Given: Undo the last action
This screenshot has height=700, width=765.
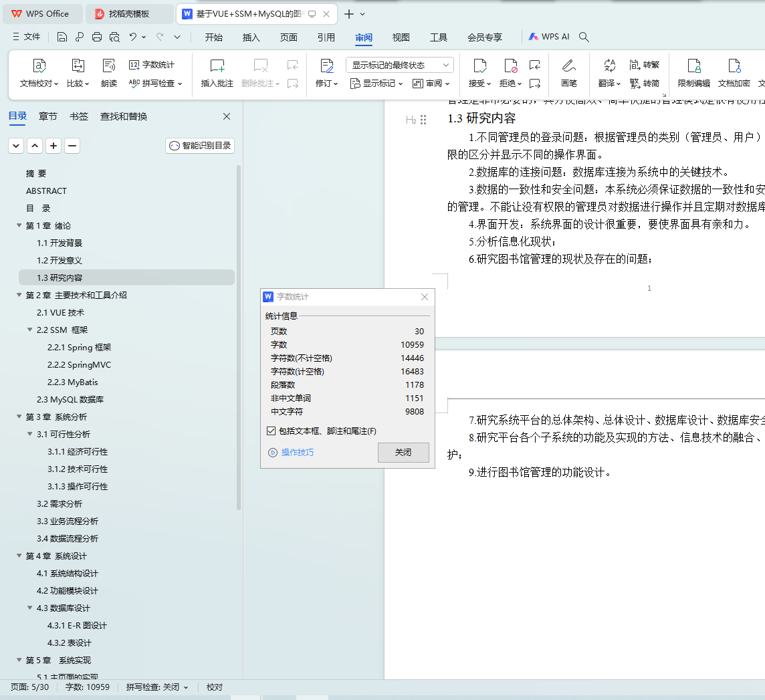Looking at the screenshot, I should point(132,37).
